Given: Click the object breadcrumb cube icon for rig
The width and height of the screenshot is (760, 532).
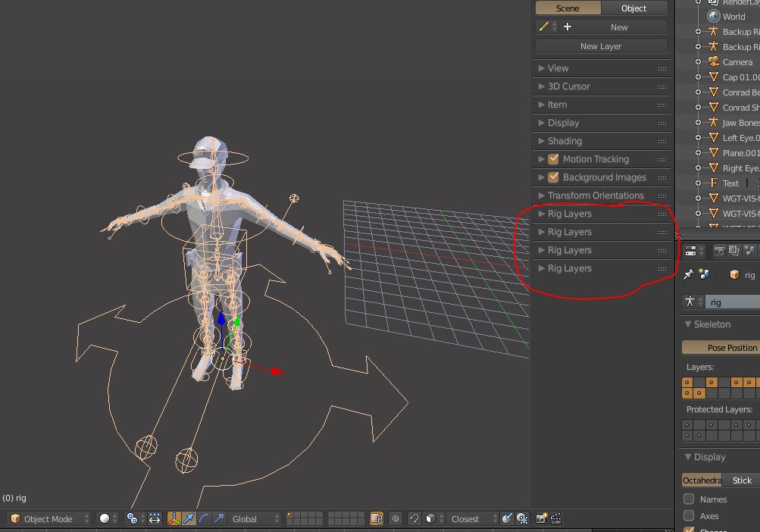Looking at the screenshot, I should [733, 274].
